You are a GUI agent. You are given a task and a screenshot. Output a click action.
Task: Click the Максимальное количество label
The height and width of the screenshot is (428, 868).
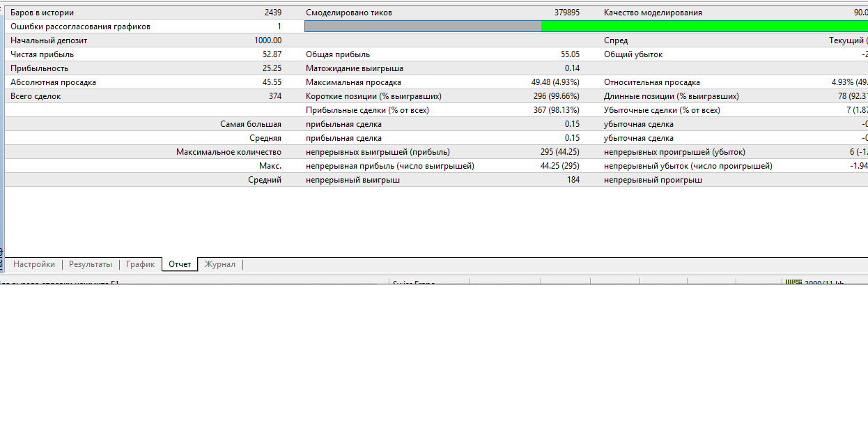coord(228,152)
